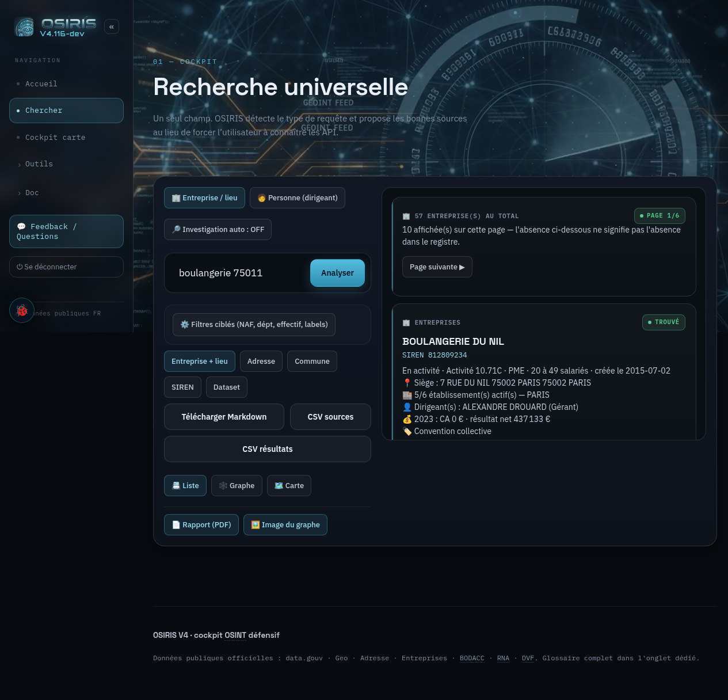Expand the Outils navigation group
The height and width of the screenshot is (700, 728).
click(66, 164)
